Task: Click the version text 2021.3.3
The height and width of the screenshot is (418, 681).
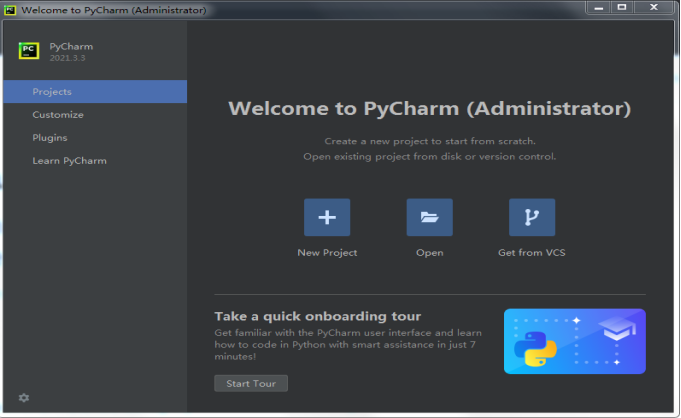Action: click(x=67, y=58)
